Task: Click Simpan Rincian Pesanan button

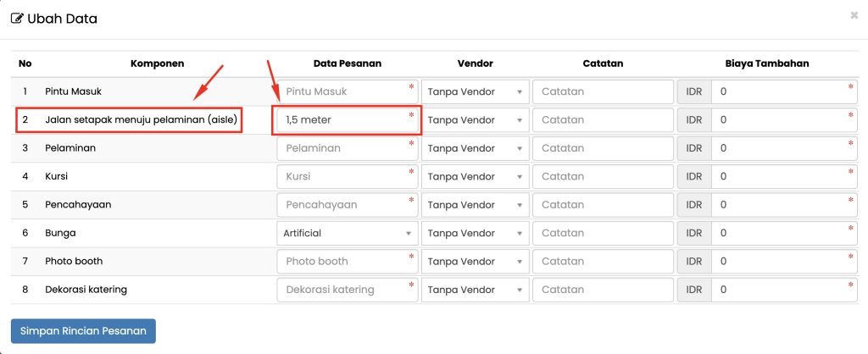Action: 83,331
